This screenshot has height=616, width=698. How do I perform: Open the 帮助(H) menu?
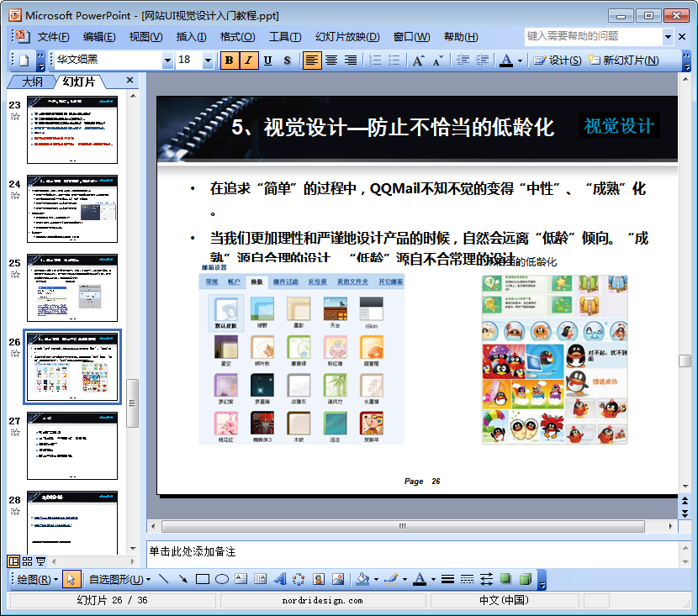click(x=461, y=37)
